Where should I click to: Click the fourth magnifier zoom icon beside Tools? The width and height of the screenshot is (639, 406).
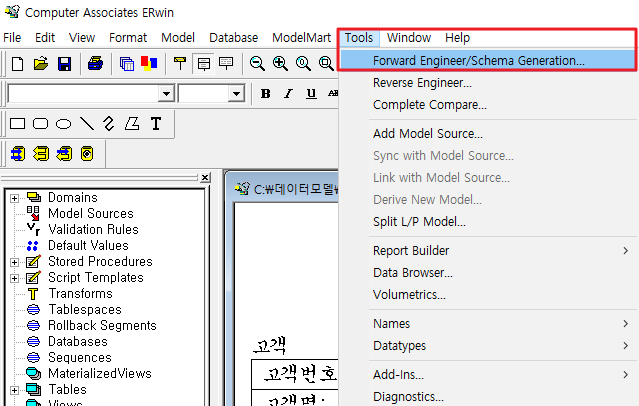coord(326,64)
